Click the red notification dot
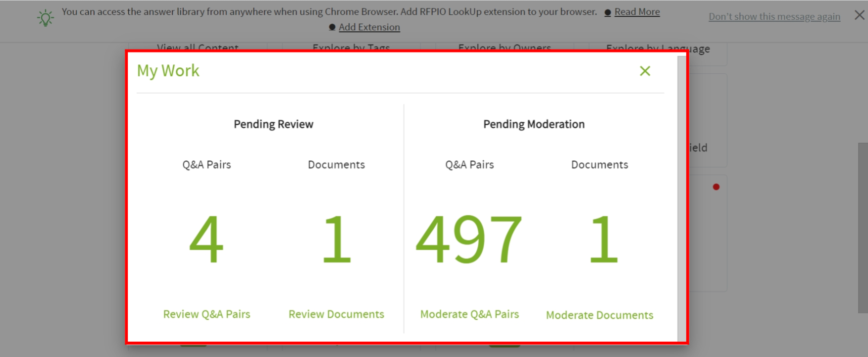Image resolution: width=868 pixels, height=357 pixels. click(716, 187)
